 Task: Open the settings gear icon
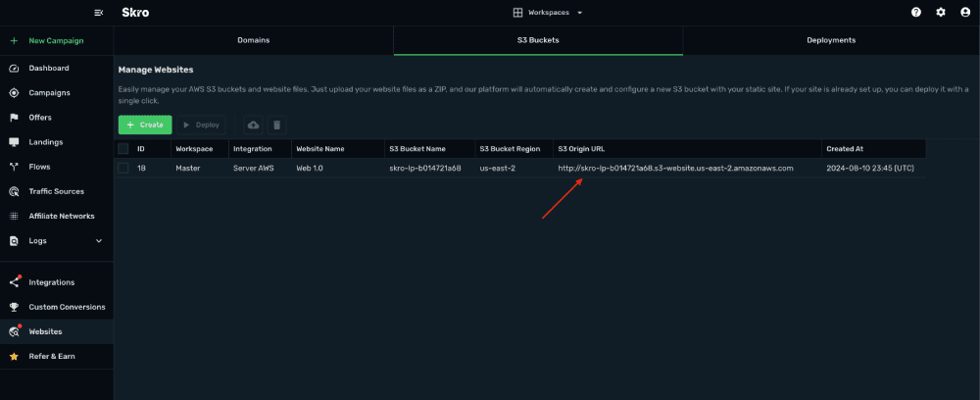coord(941,13)
